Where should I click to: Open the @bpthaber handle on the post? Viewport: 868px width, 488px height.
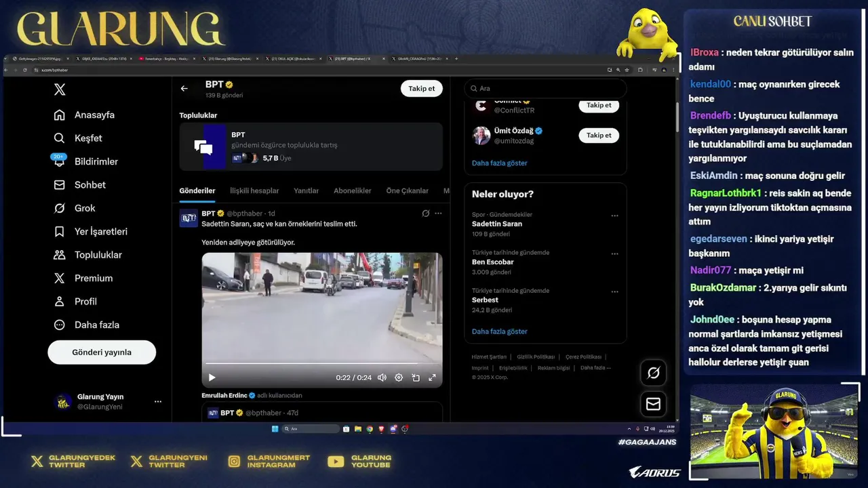(245, 213)
